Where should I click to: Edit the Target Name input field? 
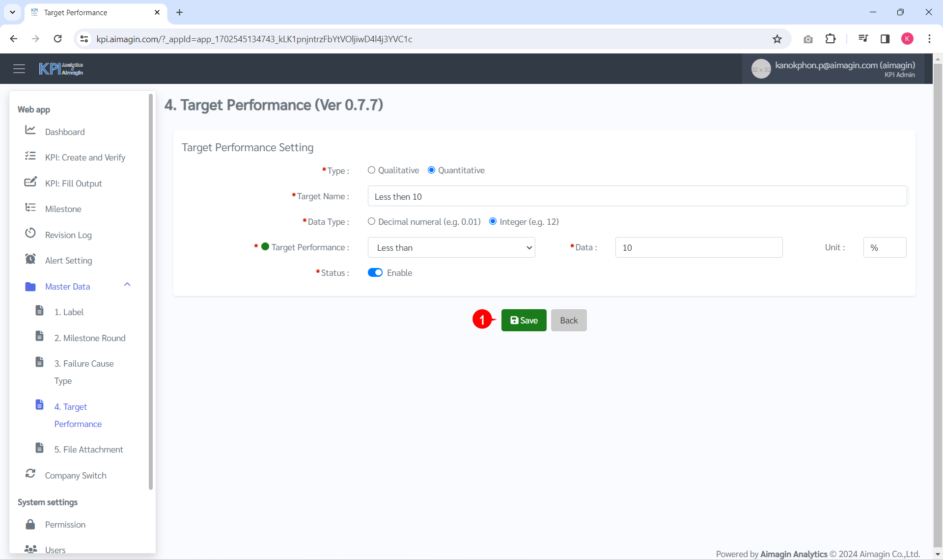tap(637, 196)
